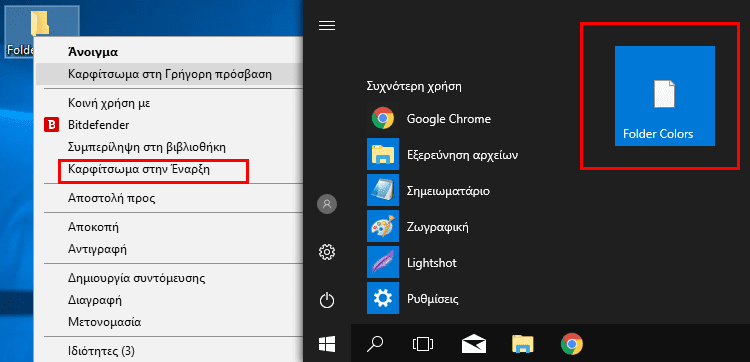Open Mail envelope icon on taskbar
This screenshot has height=362, width=750.
[x=474, y=343]
